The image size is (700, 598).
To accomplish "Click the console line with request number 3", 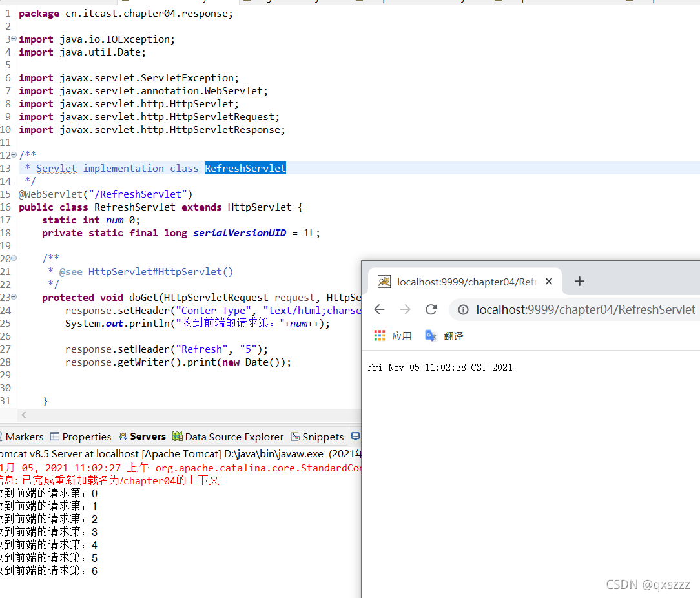I will coord(48,532).
